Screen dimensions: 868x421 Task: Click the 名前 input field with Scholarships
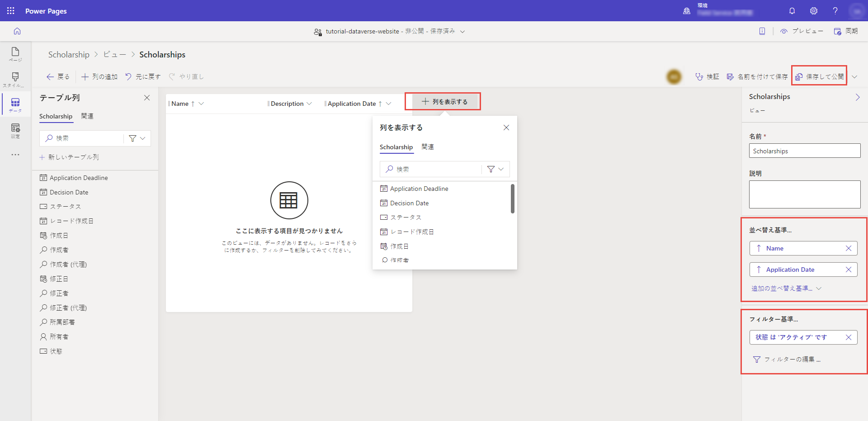click(x=804, y=151)
